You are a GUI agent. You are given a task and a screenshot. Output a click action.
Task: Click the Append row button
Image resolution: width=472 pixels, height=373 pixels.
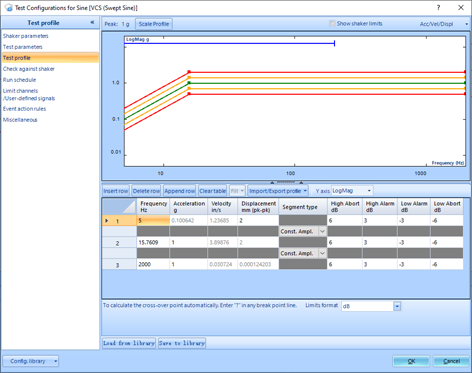tap(179, 191)
